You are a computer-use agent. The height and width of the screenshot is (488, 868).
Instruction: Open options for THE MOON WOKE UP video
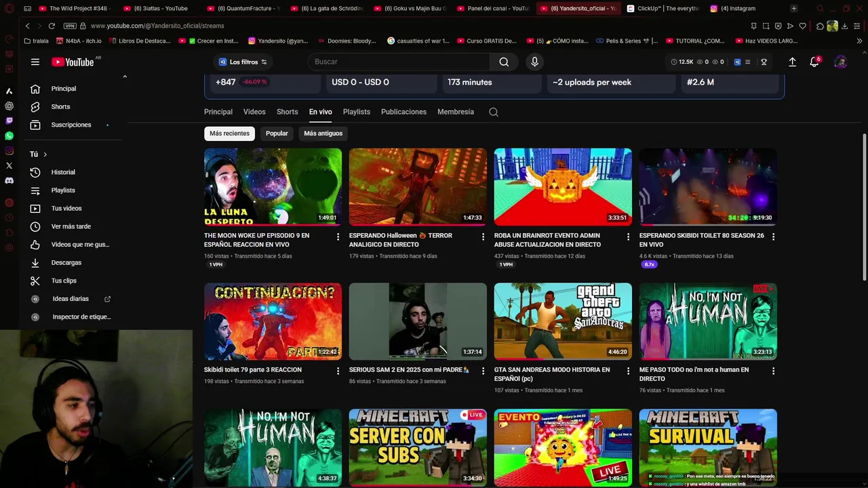coord(338,237)
